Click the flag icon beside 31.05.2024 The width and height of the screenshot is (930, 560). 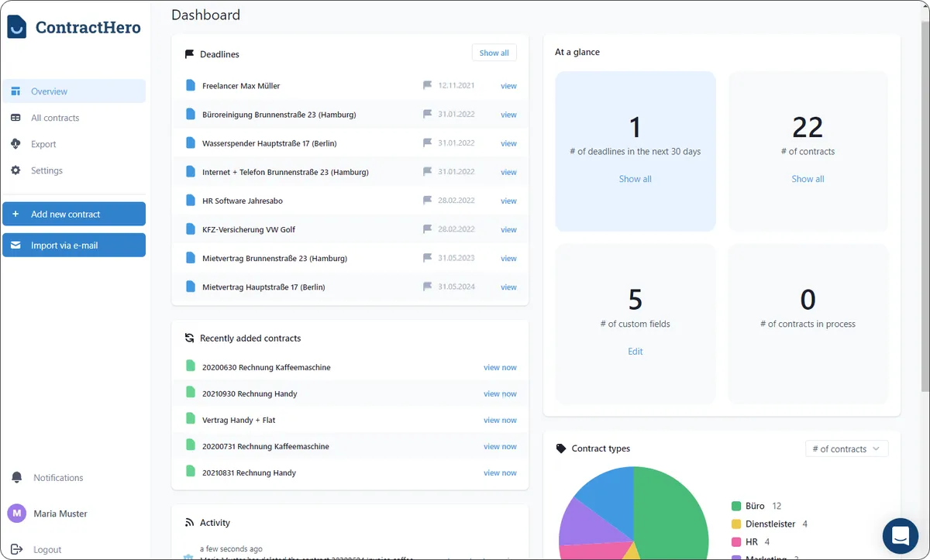(427, 287)
